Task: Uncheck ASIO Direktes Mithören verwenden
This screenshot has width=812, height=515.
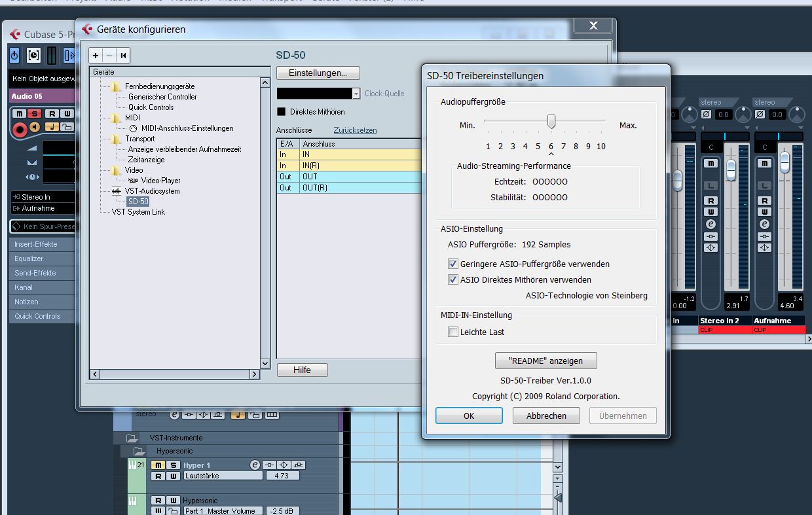Action: (x=452, y=279)
